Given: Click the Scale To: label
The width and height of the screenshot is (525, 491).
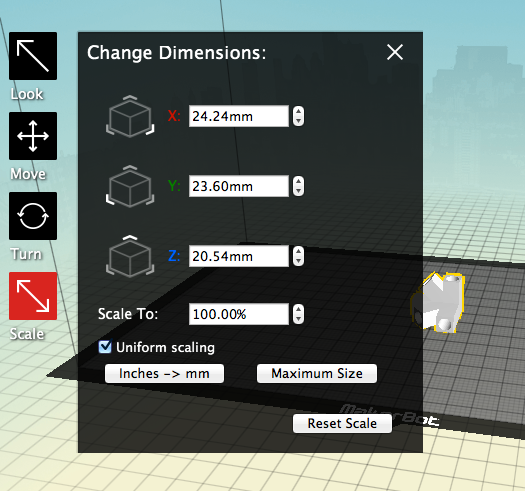Looking at the screenshot, I should pos(128,314).
